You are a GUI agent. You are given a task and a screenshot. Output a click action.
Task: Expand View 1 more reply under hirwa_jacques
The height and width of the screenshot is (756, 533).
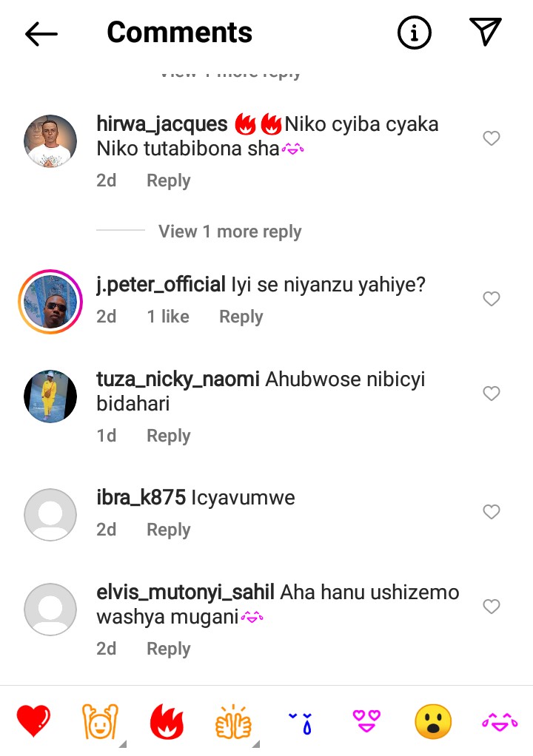point(230,232)
